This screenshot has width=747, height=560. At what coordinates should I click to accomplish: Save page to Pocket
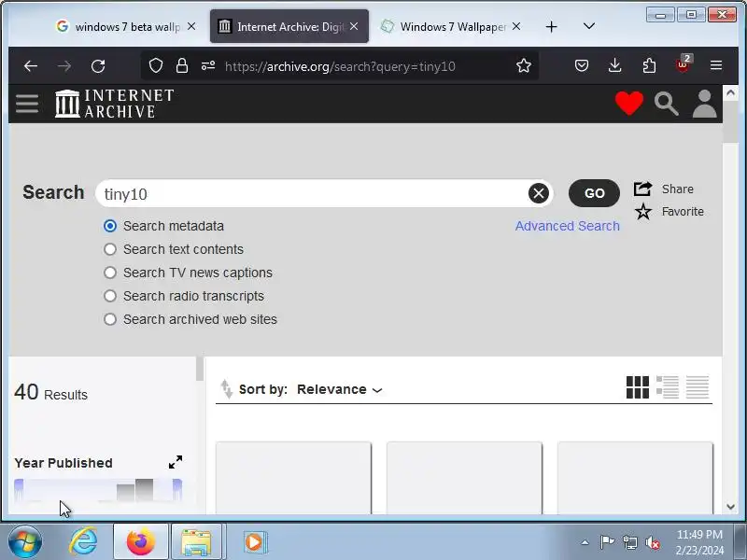click(581, 65)
